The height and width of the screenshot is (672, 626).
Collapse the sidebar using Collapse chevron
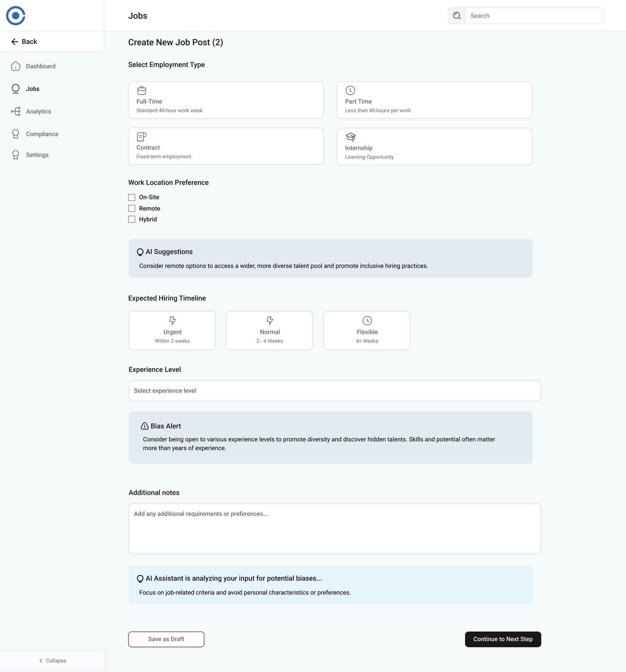[x=52, y=660]
